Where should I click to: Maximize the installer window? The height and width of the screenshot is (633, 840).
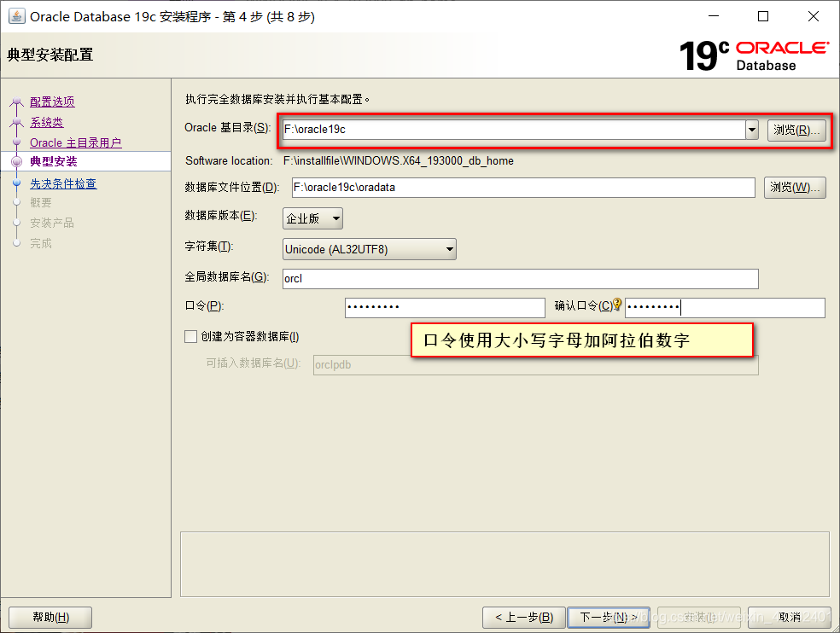point(763,16)
